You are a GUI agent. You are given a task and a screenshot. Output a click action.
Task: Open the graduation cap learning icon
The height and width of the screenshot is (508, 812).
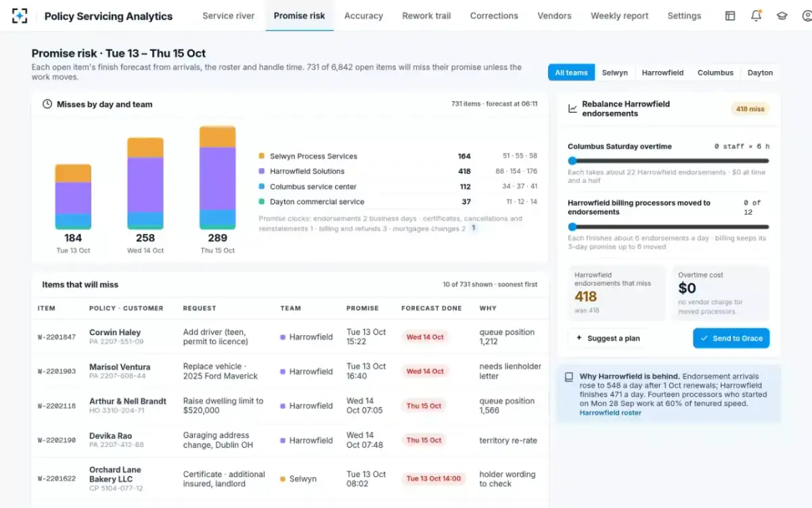pos(782,16)
